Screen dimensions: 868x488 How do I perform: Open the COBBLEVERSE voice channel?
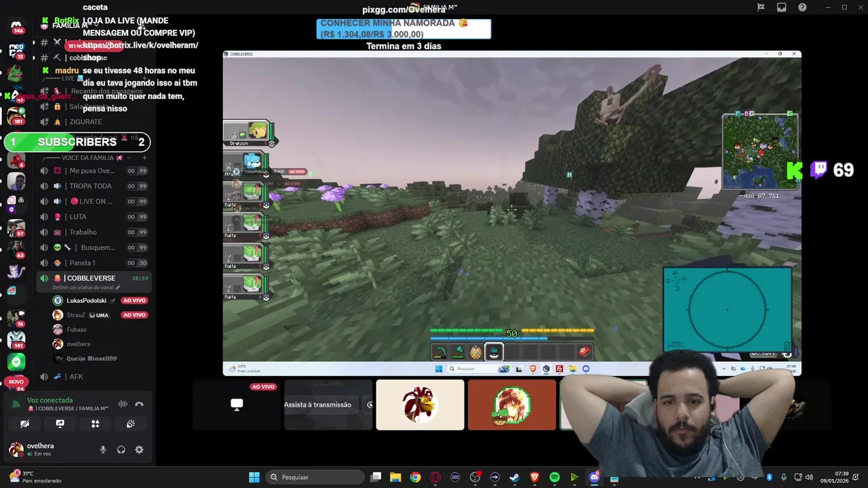pos(93,278)
